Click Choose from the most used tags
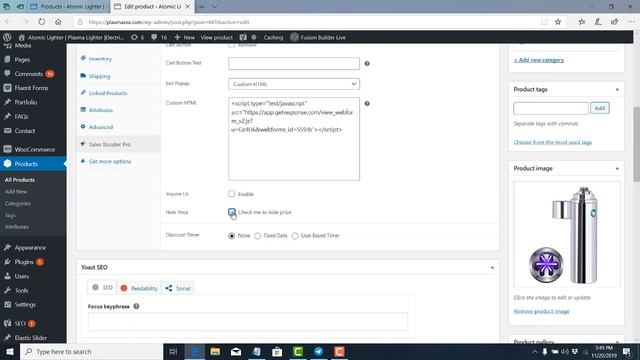640x360 pixels. 553,142
